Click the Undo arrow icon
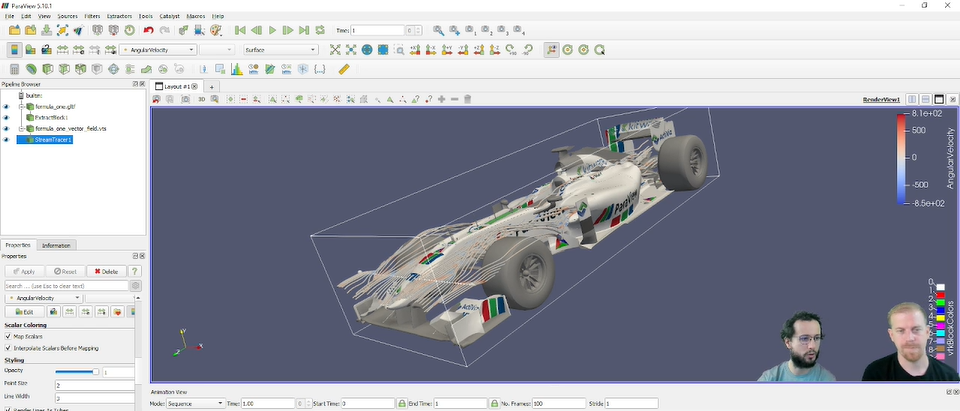960x411 pixels. (x=148, y=31)
